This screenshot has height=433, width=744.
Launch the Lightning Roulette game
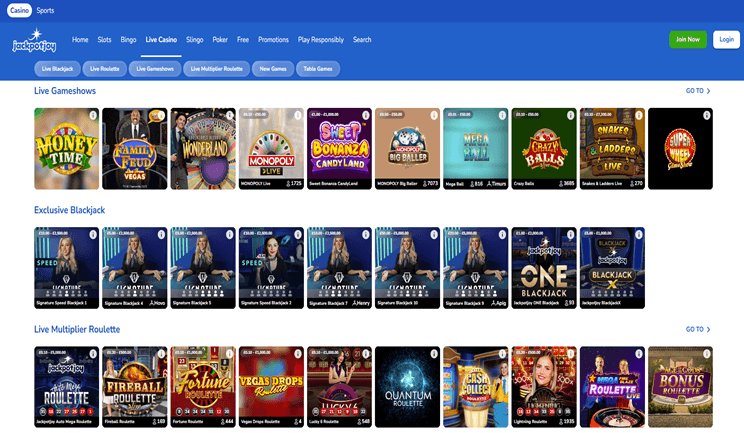click(x=544, y=387)
